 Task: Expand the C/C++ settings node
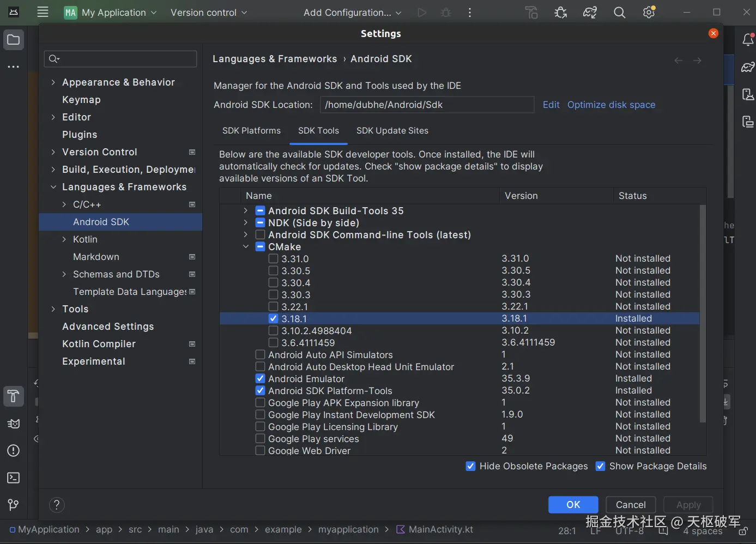coord(64,204)
